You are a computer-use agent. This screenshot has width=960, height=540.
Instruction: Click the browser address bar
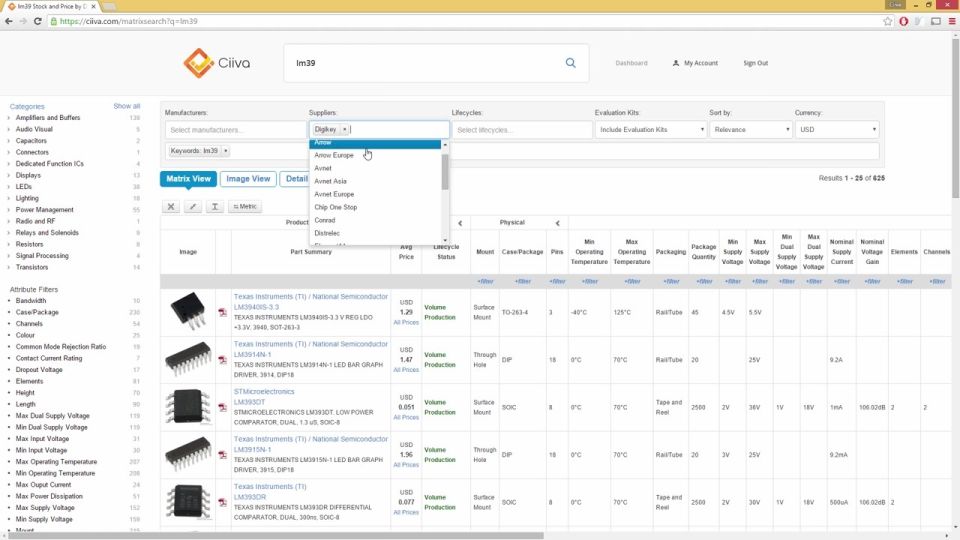point(465,21)
